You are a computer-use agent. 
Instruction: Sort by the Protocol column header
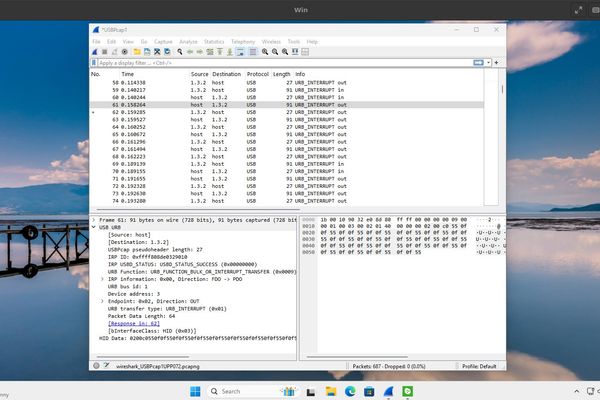pyautogui.click(x=258, y=74)
